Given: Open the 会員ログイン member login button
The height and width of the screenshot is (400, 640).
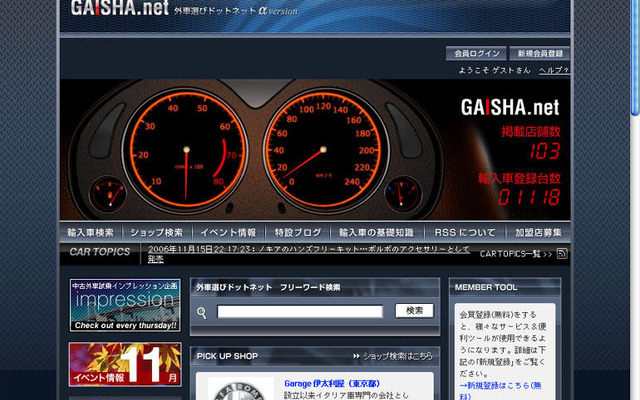Looking at the screenshot, I should click(476, 53).
